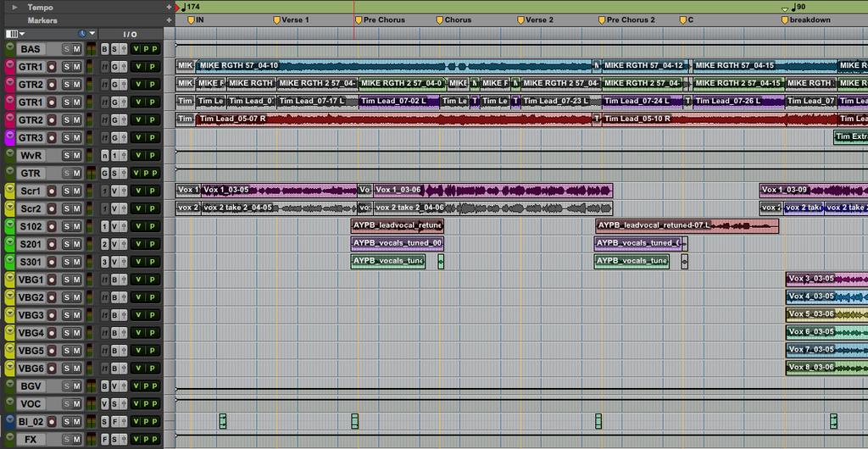Screen dimensions: 868x449
Task: Select the WvR track name
Action: click(31, 155)
